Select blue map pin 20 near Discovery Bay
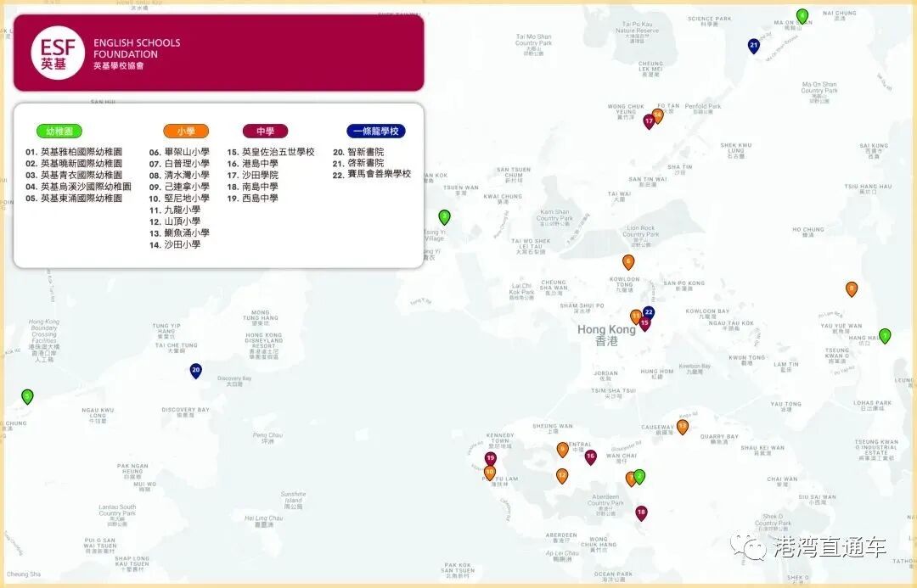917x588 pixels. (196, 371)
